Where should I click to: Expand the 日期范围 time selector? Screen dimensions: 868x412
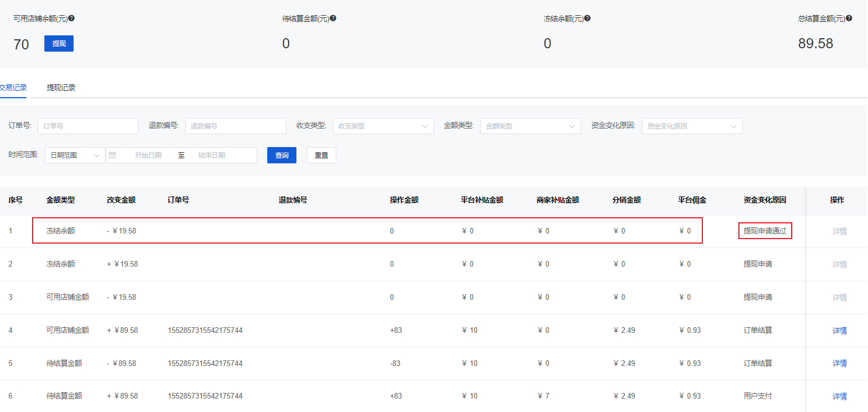pyautogui.click(x=75, y=155)
